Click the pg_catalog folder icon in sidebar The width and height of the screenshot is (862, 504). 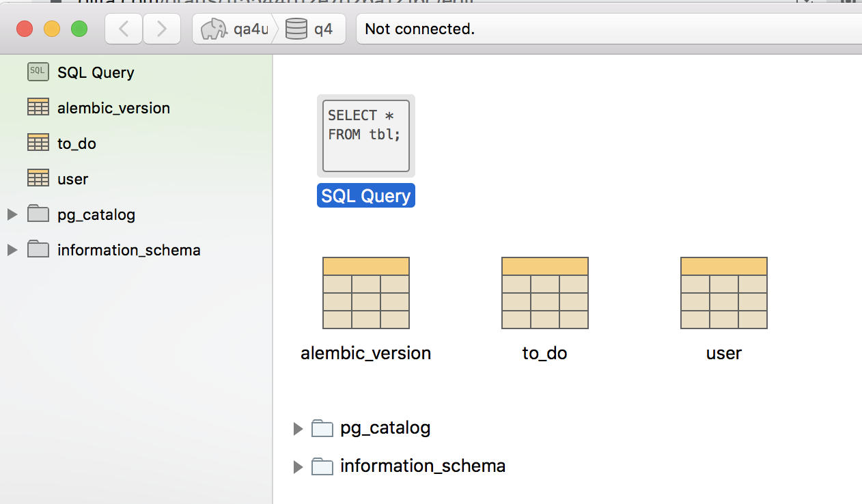(38, 214)
